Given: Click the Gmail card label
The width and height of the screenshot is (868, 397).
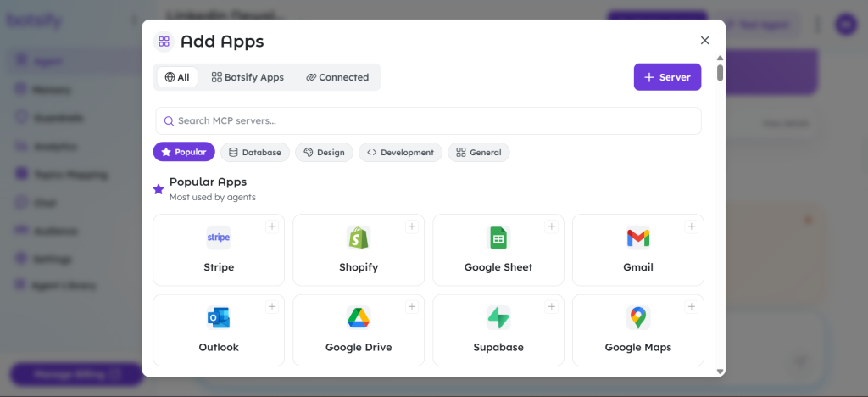Looking at the screenshot, I should point(638,267).
